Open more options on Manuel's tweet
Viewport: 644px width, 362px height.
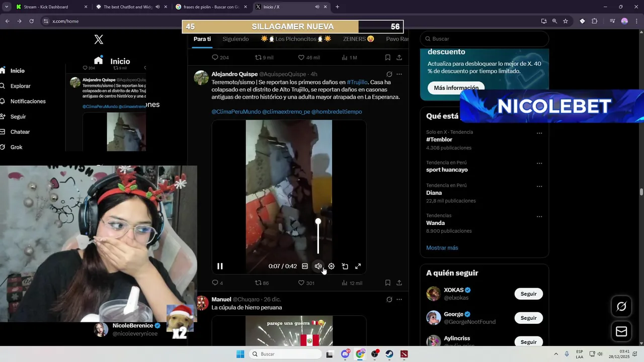399,299
